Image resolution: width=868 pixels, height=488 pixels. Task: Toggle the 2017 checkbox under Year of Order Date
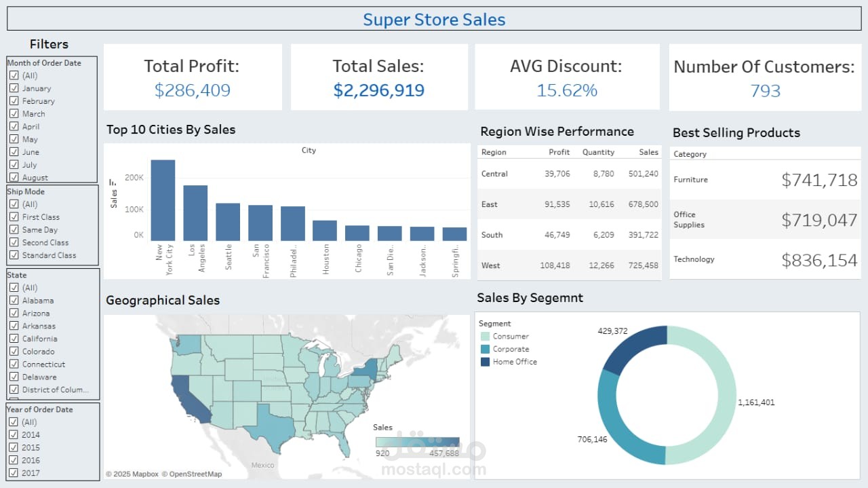click(15, 473)
